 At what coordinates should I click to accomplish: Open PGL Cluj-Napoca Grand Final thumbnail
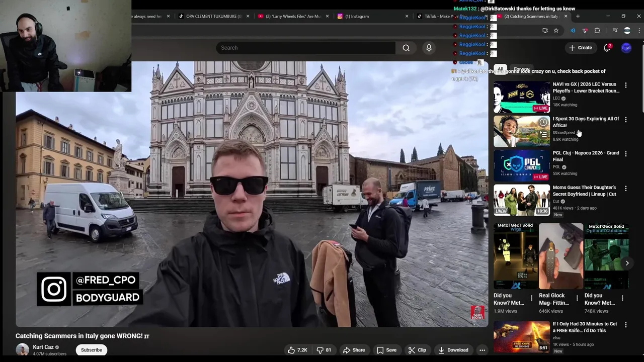pyautogui.click(x=522, y=165)
